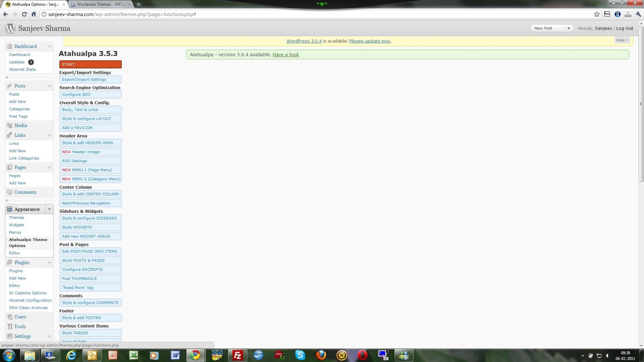
Task: Expand the Help tab
Action: [x=622, y=40]
